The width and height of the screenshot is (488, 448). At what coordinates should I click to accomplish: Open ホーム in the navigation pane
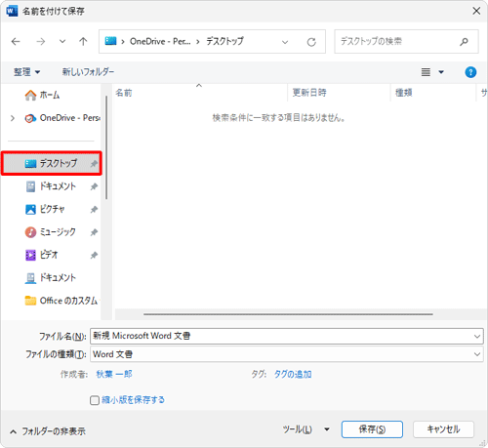pyautogui.click(x=42, y=95)
